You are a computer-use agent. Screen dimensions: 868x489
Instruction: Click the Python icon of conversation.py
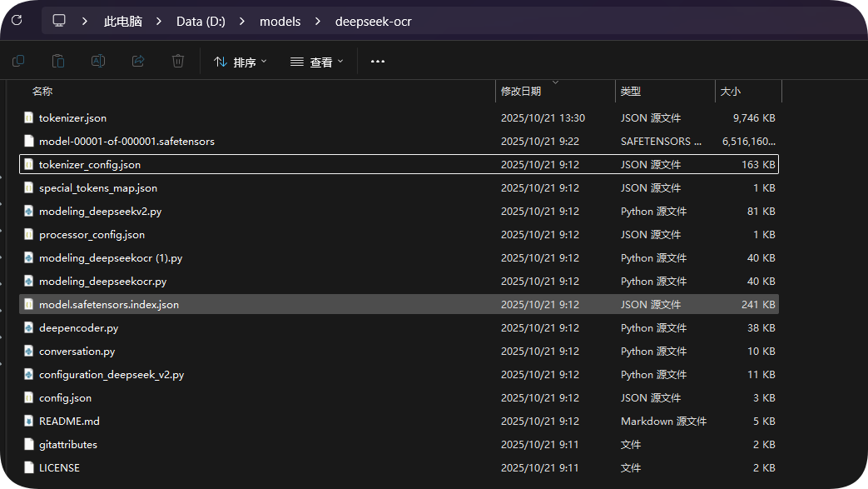click(29, 351)
